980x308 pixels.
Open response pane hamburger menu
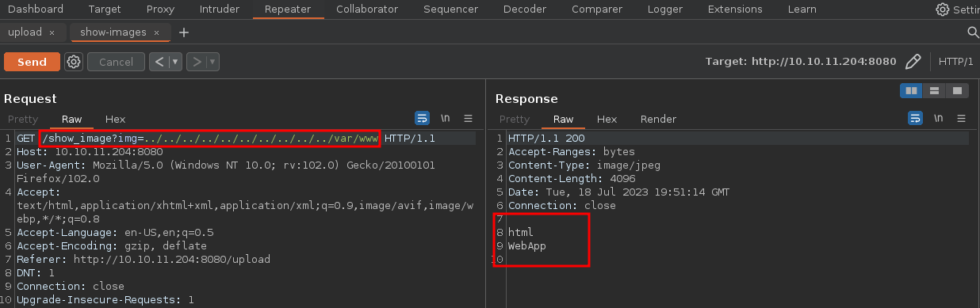click(961, 119)
